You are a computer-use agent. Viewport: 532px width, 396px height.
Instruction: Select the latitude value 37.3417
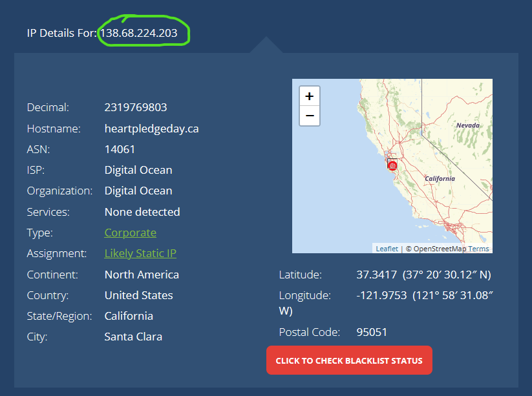[x=377, y=275]
